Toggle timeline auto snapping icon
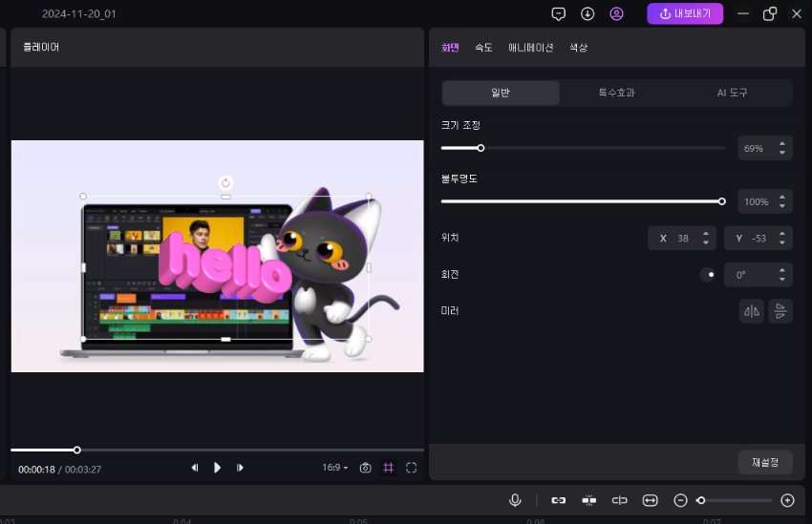Image resolution: width=812 pixels, height=524 pixels. coord(588,500)
